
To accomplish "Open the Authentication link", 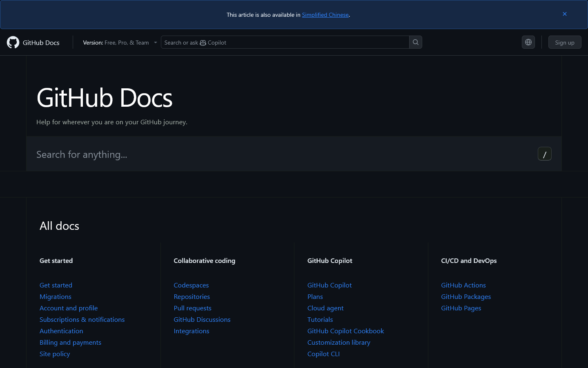I will [x=61, y=331].
